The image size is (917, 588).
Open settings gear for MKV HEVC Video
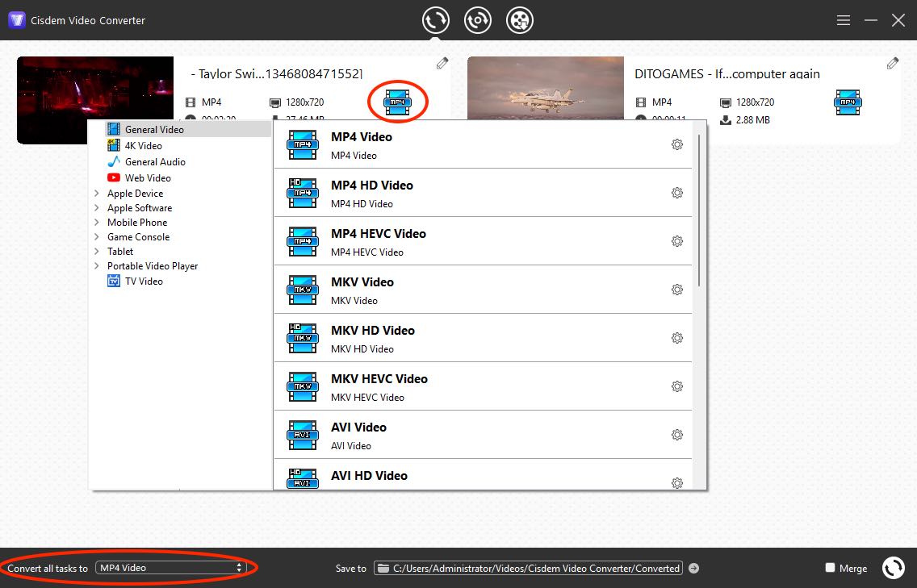point(677,386)
